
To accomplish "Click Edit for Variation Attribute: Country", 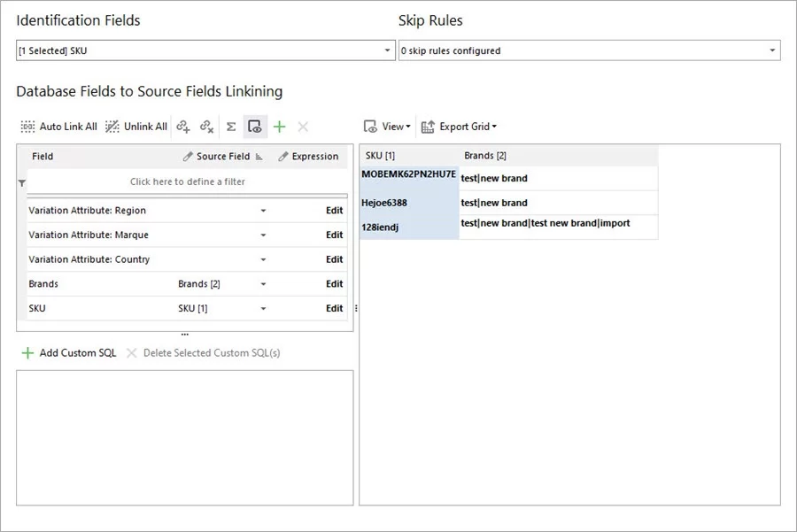I will point(334,259).
